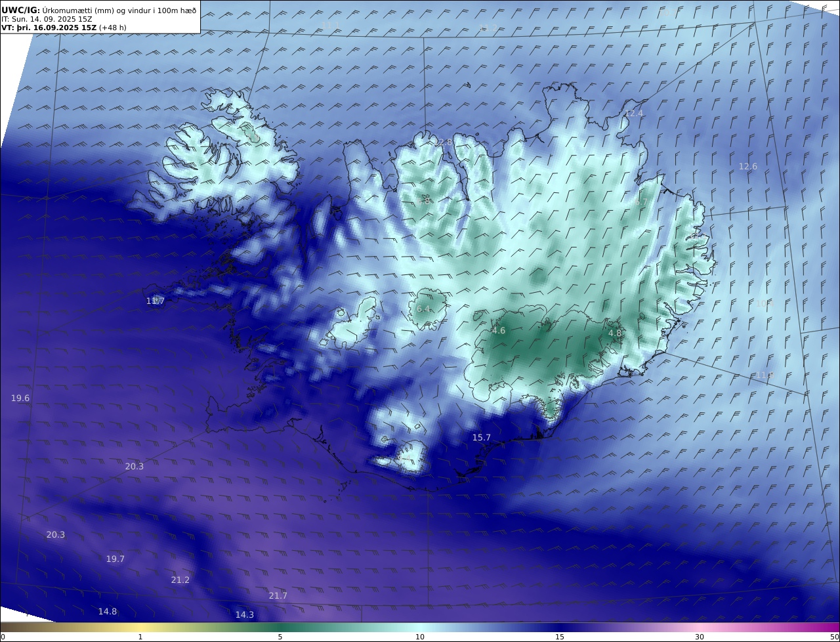Click the colour scale label '1'
Viewport: 840px width, 642px height.
pyautogui.click(x=140, y=637)
